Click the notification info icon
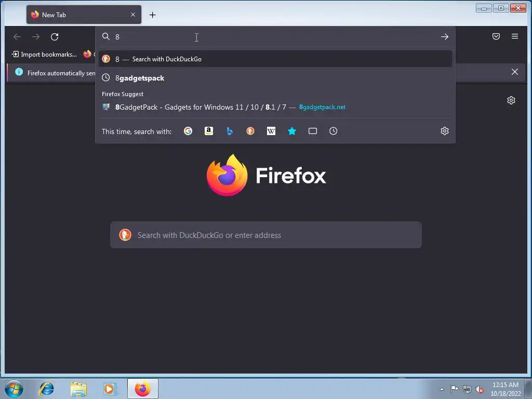532x399 pixels. (x=19, y=72)
